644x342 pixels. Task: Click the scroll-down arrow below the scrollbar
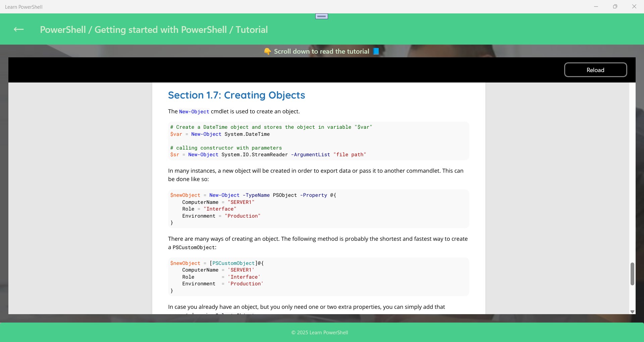pyautogui.click(x=632, y=312)
